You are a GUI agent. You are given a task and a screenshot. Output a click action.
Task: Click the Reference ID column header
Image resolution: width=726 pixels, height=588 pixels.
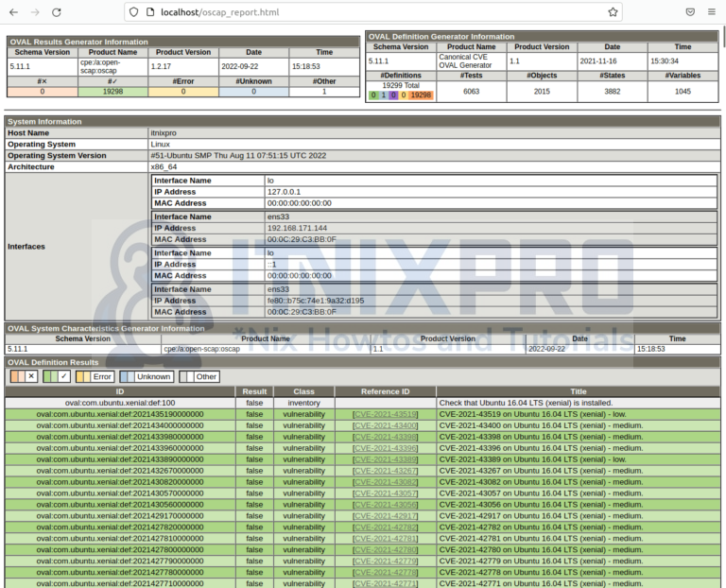385,391
